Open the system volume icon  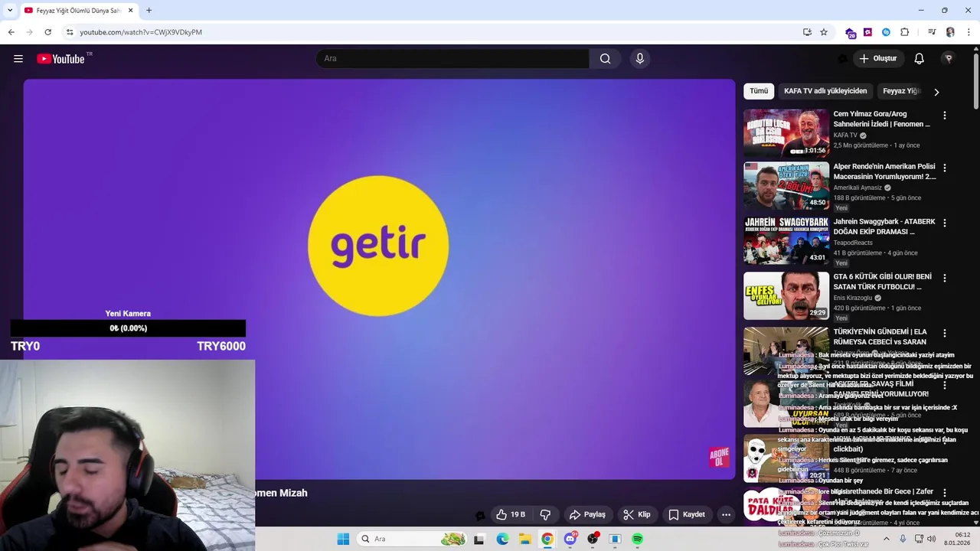point(933,539)
